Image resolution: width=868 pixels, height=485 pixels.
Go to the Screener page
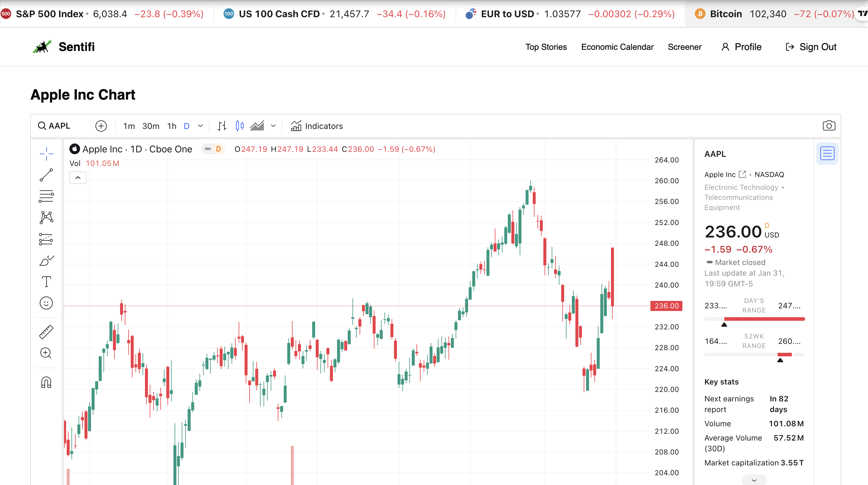684,47
